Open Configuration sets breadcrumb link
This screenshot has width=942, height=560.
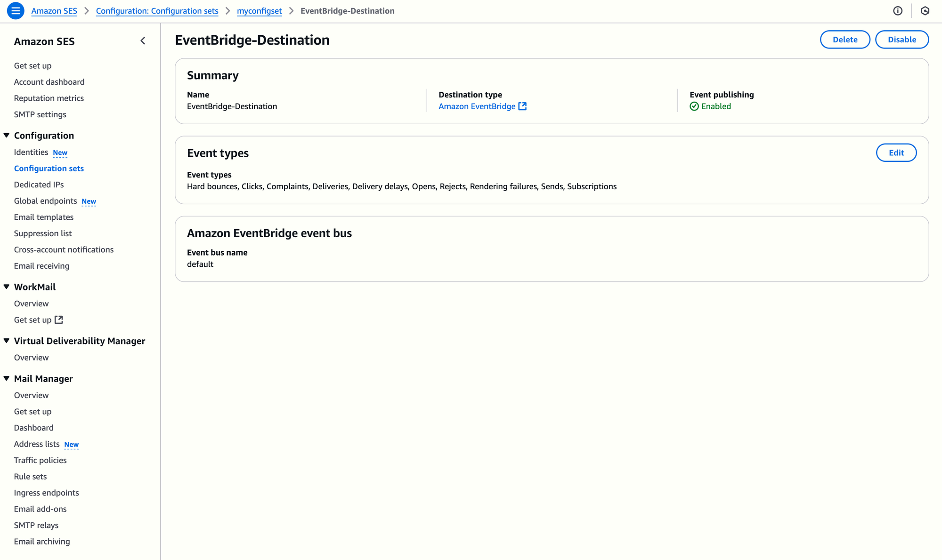click(x=157, y=11)
